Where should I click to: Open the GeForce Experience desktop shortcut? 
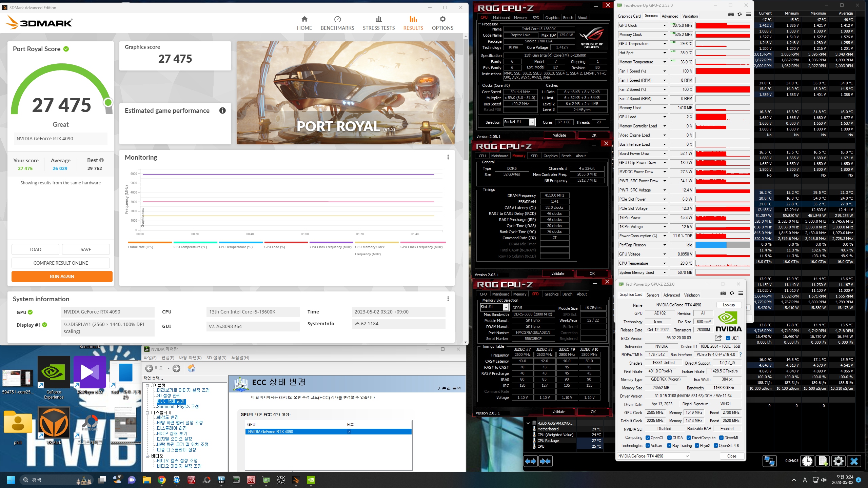pyautogui.click(x=54, y=378)
